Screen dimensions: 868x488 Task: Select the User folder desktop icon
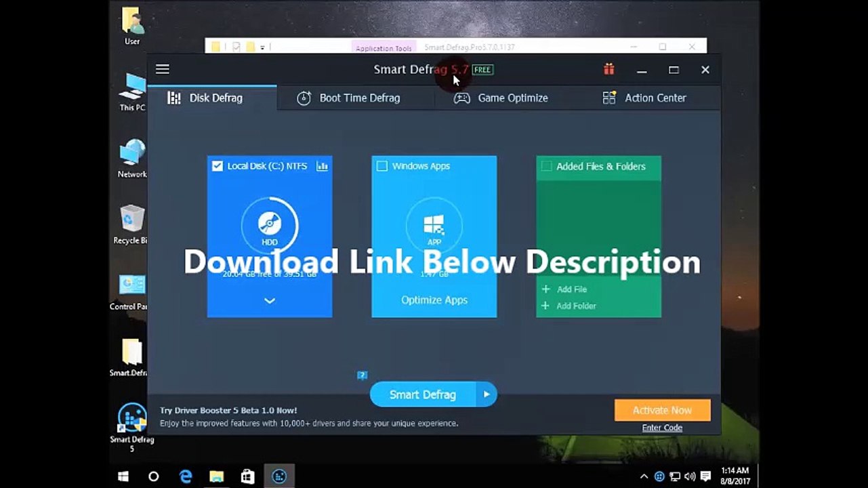tap(132, 26)
